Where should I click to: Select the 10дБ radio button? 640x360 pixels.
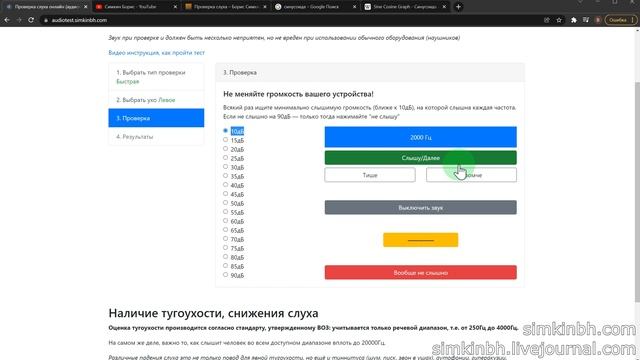pos(225,131)
